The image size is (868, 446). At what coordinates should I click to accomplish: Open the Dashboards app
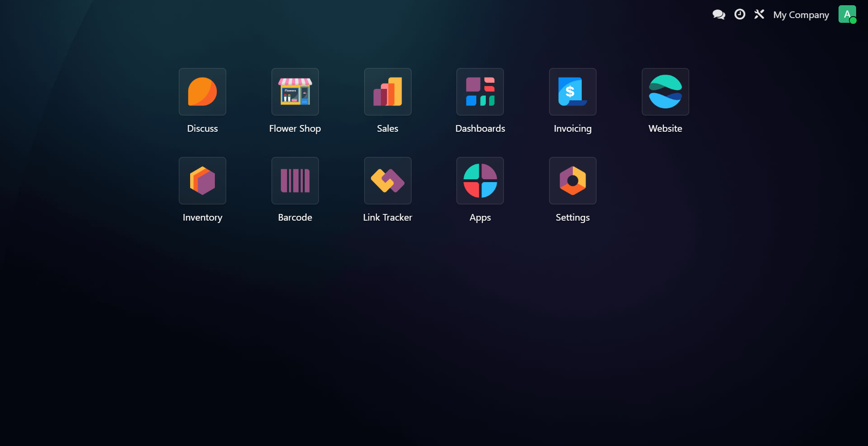(x=480, y=92)
